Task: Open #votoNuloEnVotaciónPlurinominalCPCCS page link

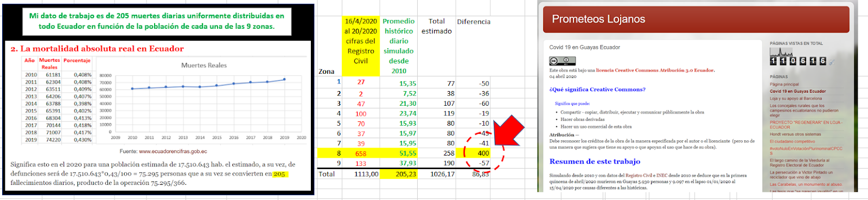Action: click(806, 151)
